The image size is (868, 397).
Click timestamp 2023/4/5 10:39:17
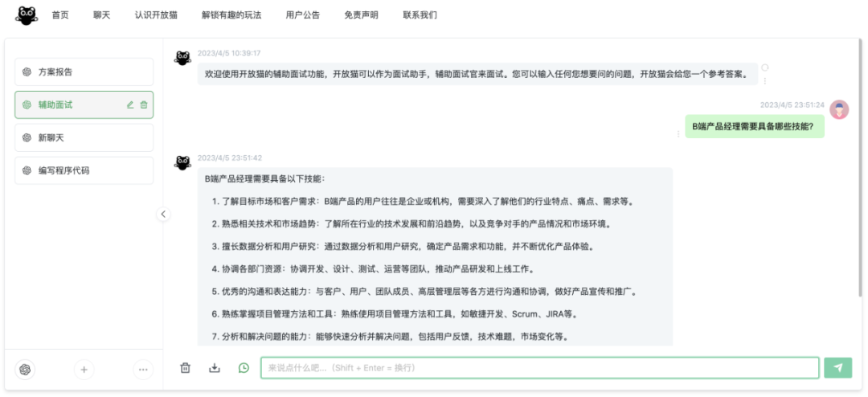tap(229, 53)
